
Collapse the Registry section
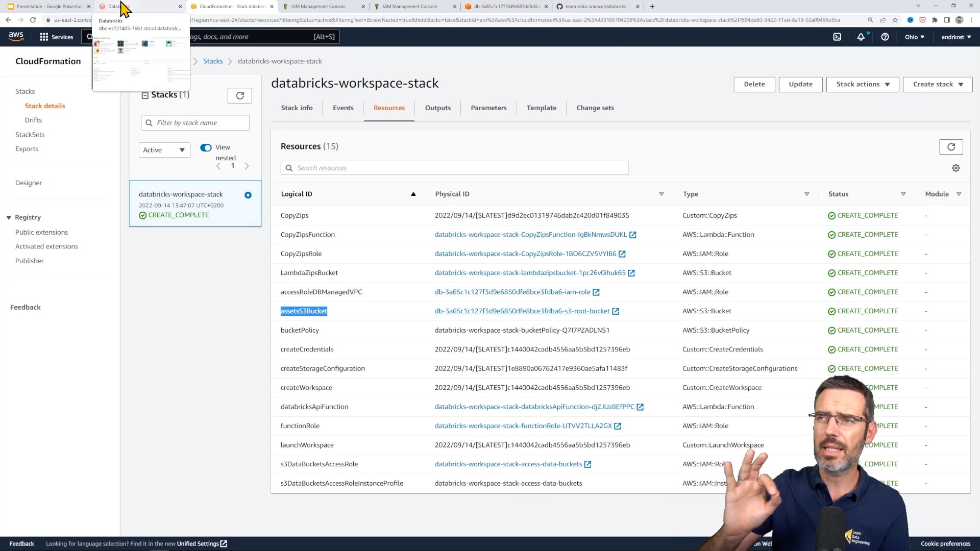(9, 218)
